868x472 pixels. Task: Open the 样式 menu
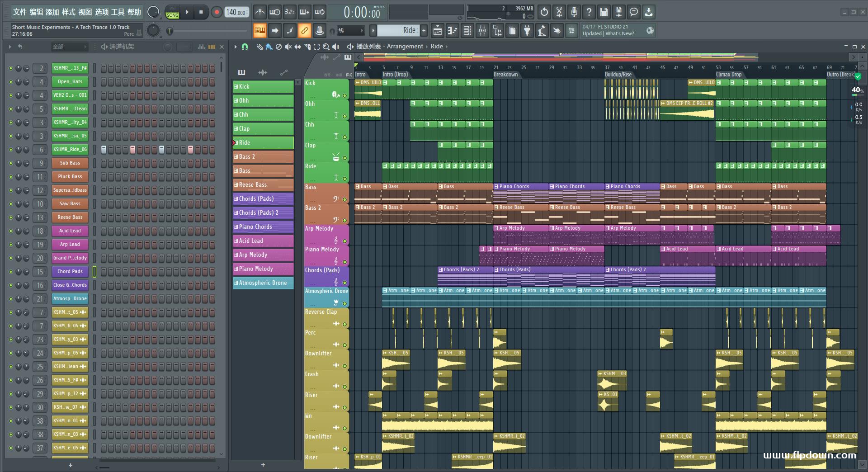point(69,12)
